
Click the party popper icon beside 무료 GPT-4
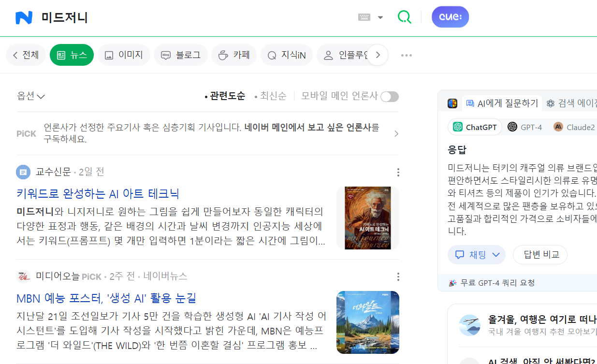(453, 283)
